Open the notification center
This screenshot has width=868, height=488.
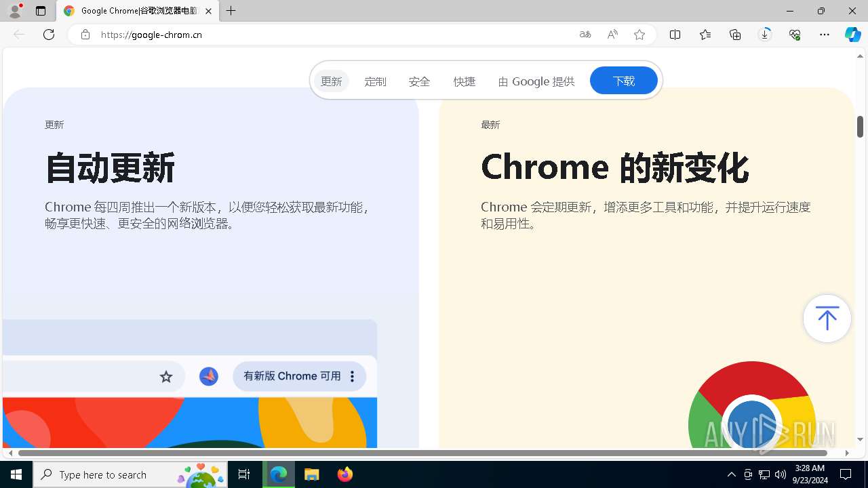coord(846,474)
